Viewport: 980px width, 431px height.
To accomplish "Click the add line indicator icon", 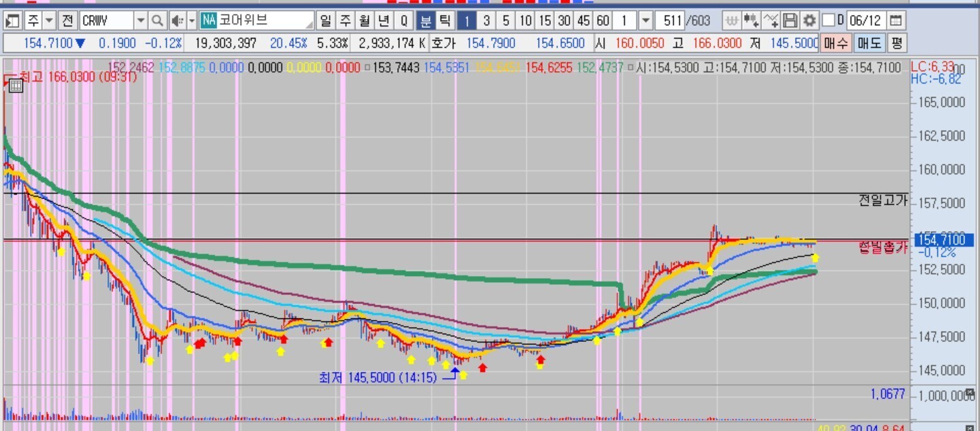I will pyautogui.click(x=771, y=20).
